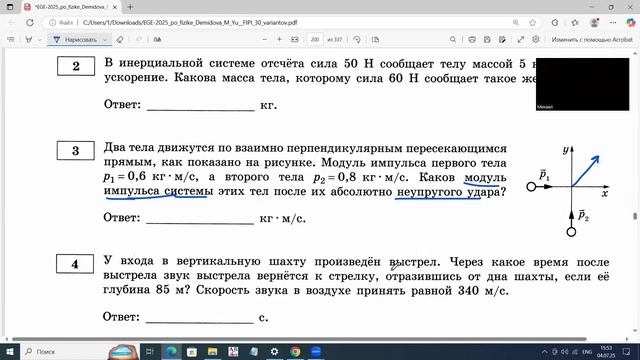Image resolution: width=640 pixels, height=360 pixels.
Task: Click problem number 3 box
Action: 76,151
